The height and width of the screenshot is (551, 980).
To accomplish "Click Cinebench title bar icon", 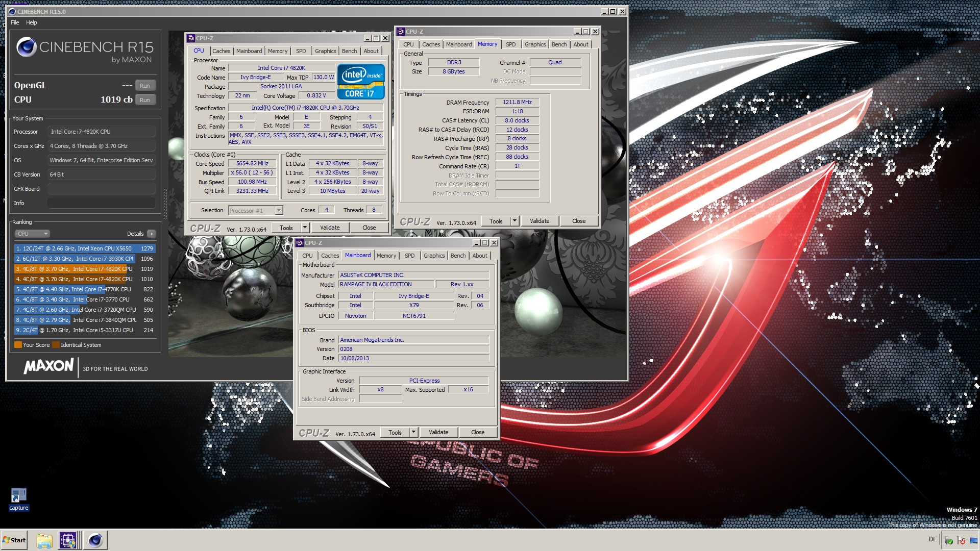I will (12, 12).
